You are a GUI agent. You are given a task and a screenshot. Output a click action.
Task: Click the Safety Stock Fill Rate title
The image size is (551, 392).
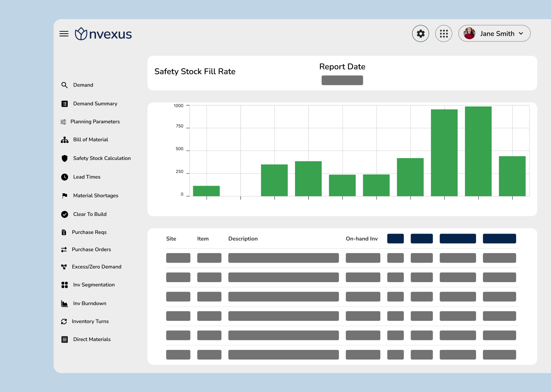pyautogui.click(x=195, y=72)
